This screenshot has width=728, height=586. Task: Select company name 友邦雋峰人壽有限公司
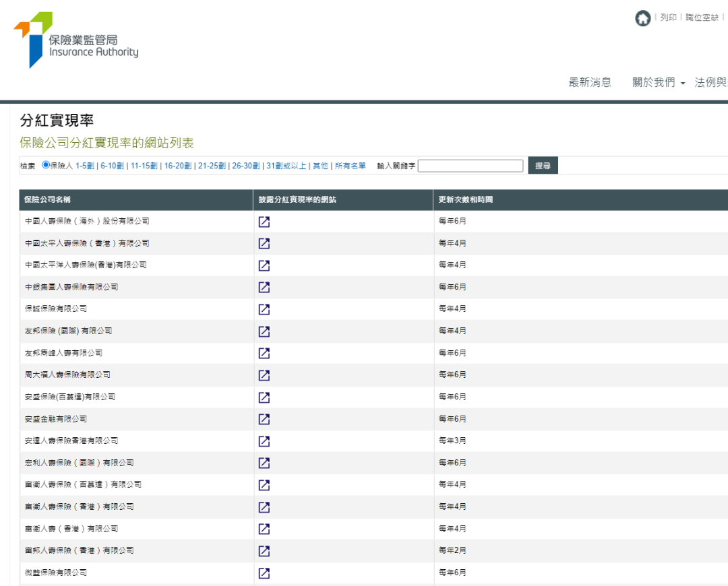click(x=63, y=353)
